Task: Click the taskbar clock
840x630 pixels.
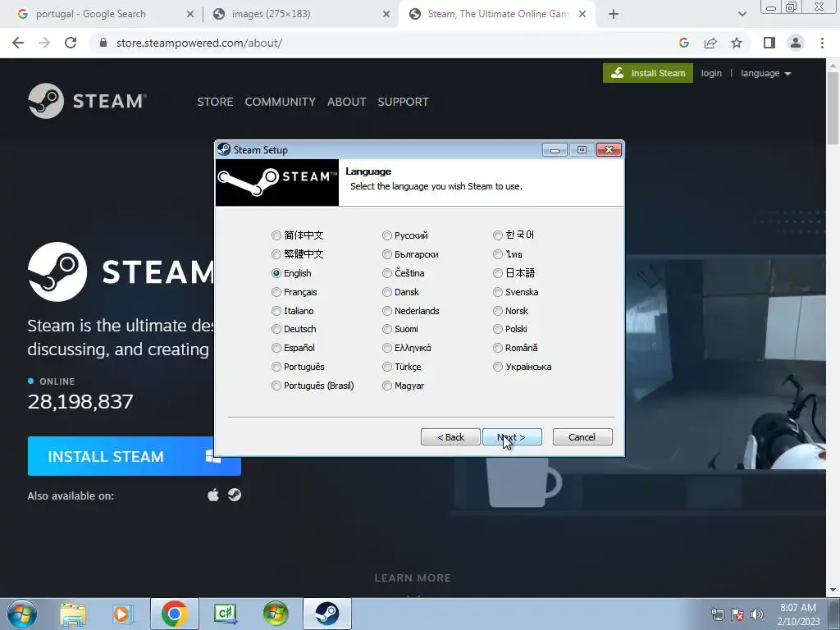Action: 798,614
